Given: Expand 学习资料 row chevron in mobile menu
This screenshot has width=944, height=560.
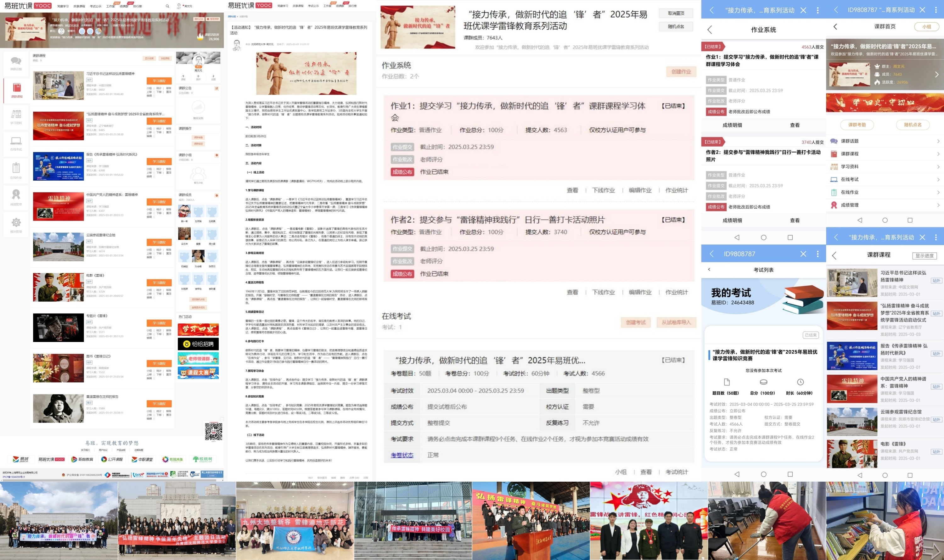Looking at the screenshot, I should [938, 167].
